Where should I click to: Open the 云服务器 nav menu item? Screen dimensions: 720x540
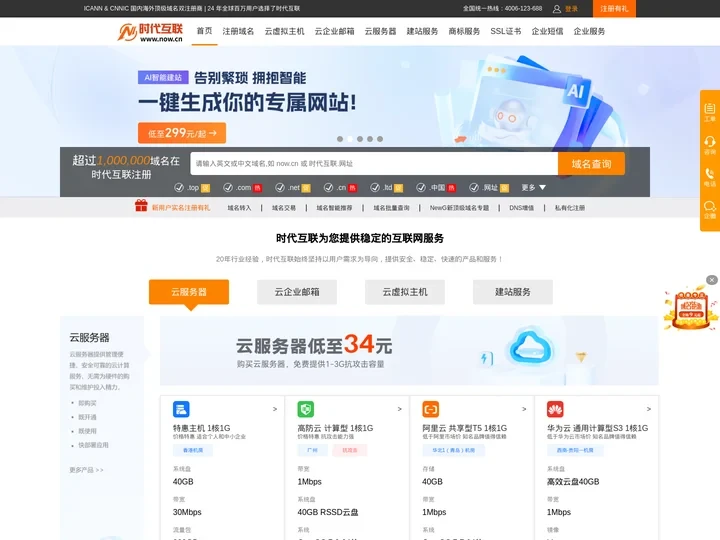tap(380, 31)
